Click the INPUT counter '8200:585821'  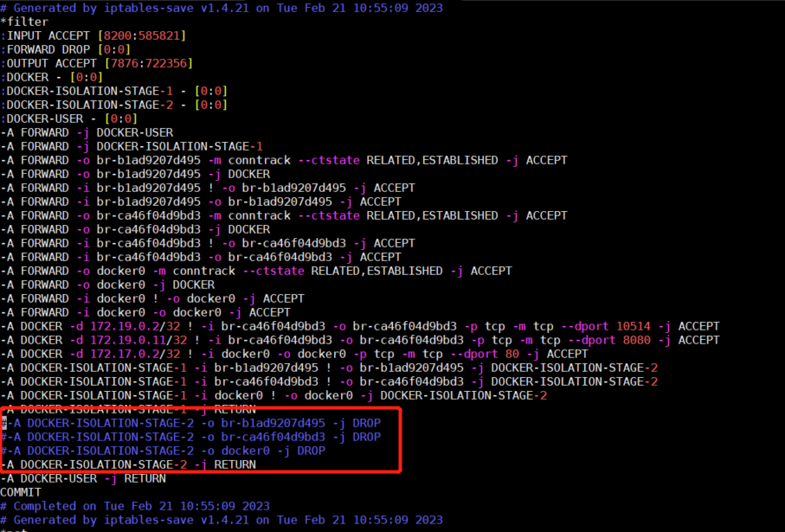click(x=142, y=36)
